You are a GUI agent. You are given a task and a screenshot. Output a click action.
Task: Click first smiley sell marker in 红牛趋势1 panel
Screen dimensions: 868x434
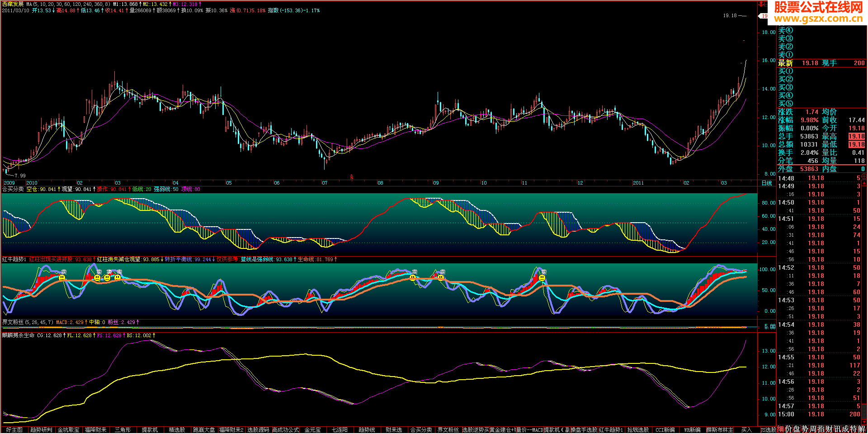pyautogui.click(x=62, y=277)
